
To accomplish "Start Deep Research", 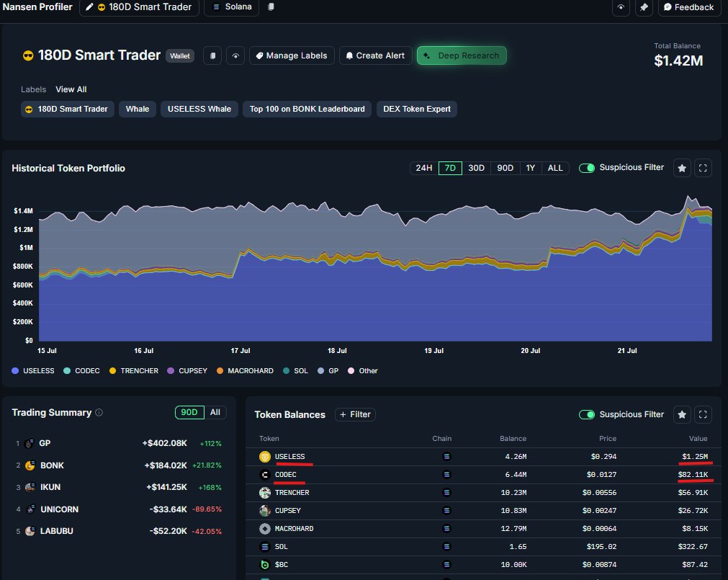I will (x=462, y=55).
